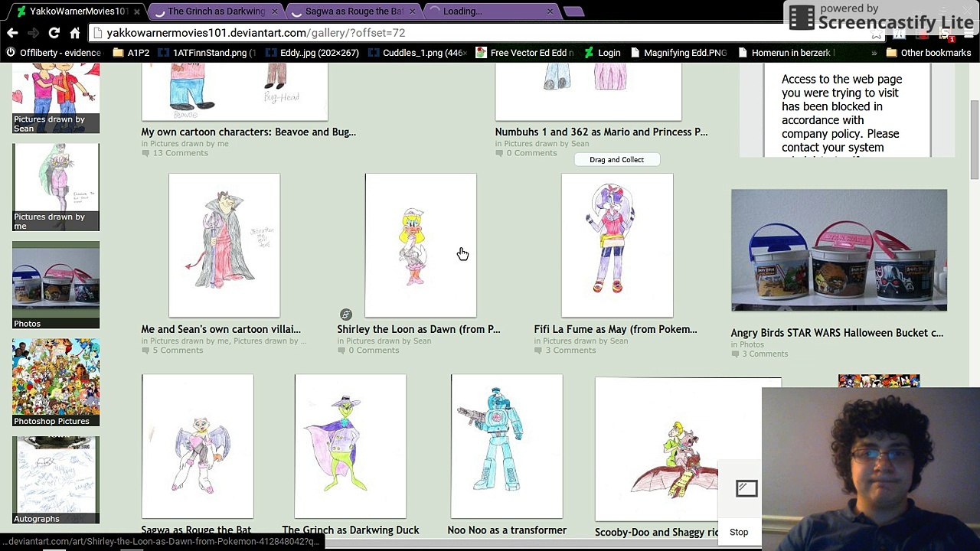Open the Other bookmarks folder
The height and width of the screenshot is (551, 980).
929,53
